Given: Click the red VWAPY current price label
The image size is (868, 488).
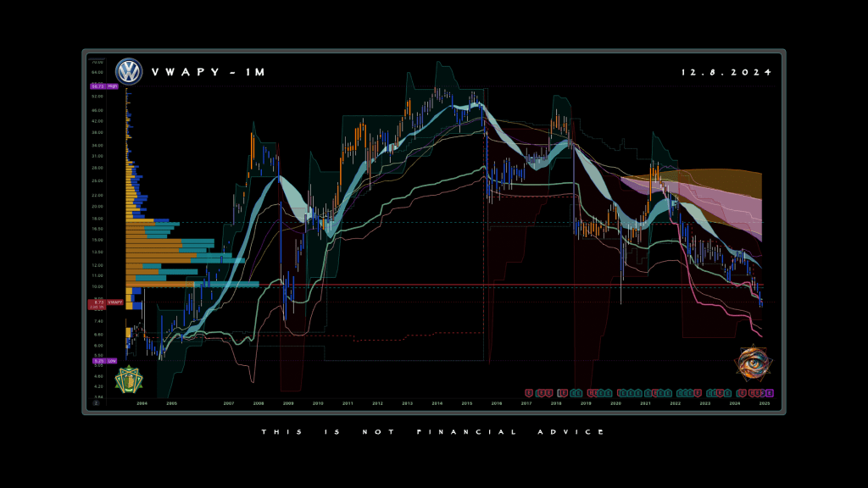Looking at the screenshot, I should point(105,302).
